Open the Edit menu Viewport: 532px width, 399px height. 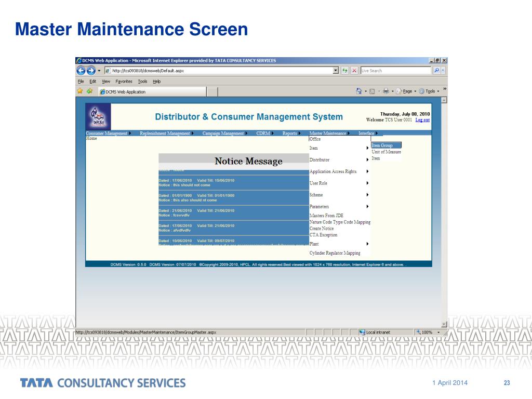(92, 82)
